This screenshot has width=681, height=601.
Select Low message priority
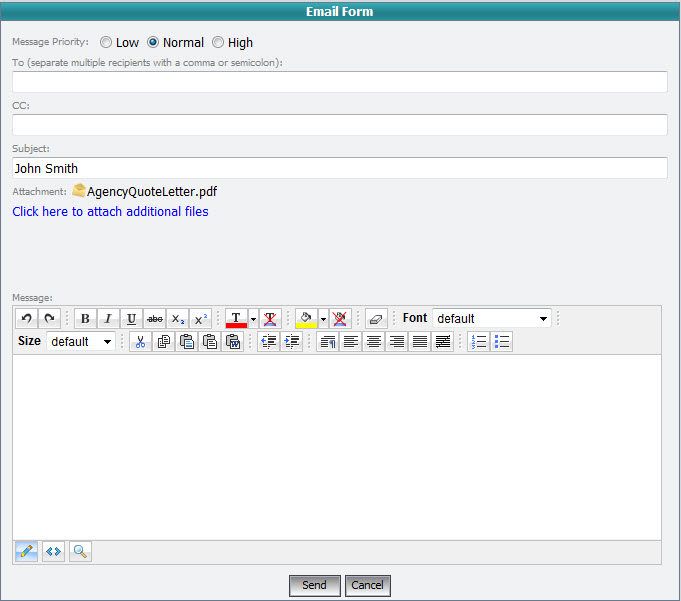click(x=106, y=42)
